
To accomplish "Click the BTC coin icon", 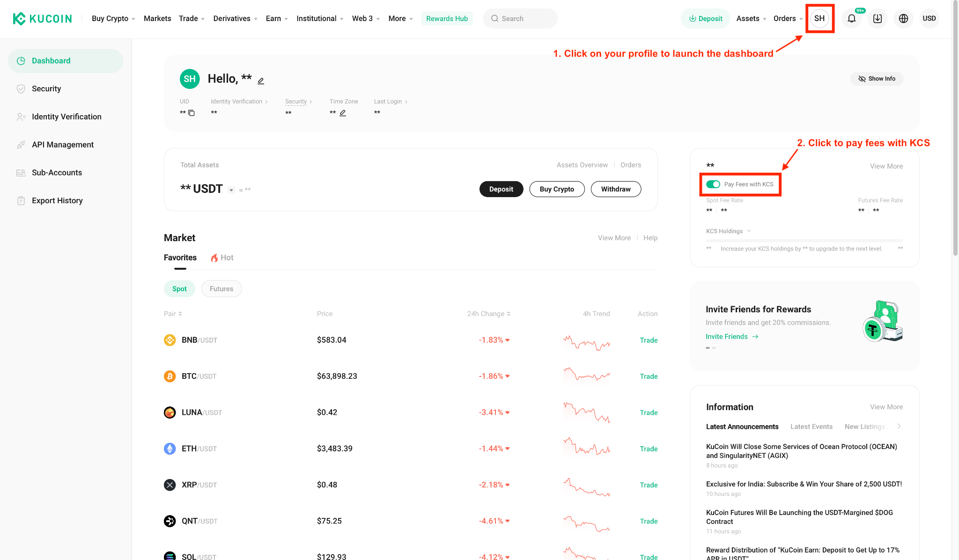I will tap(170, 376).
